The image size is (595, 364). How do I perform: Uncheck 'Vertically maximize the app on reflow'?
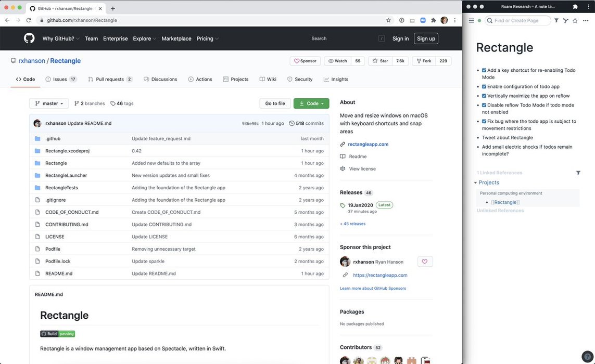484,96
